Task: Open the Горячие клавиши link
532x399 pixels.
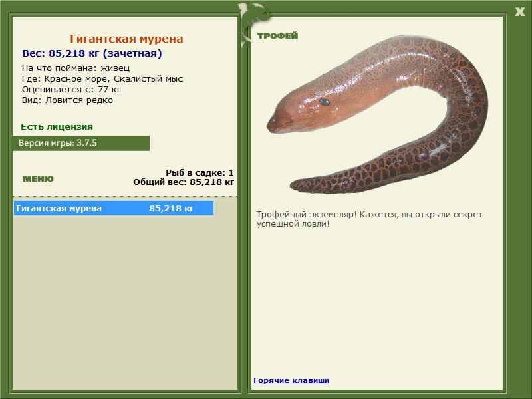Action: pyautogui.click(x=291, y=380)
